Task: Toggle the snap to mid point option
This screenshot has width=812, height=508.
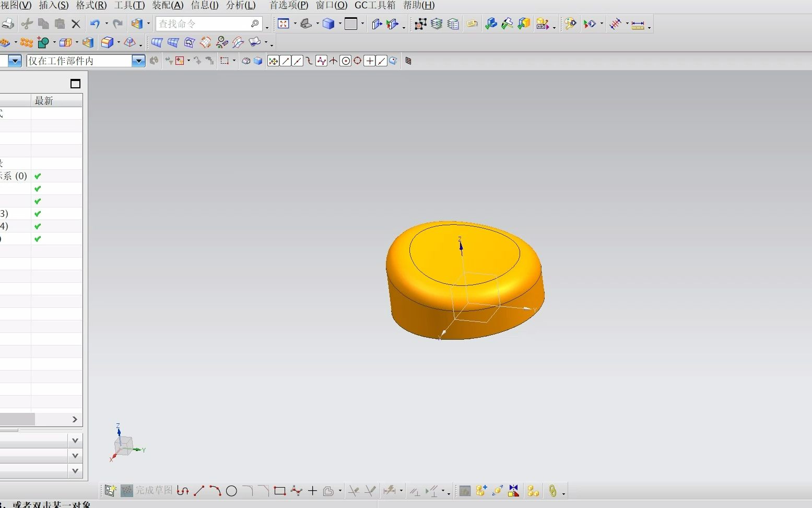Action: point(298,61)
